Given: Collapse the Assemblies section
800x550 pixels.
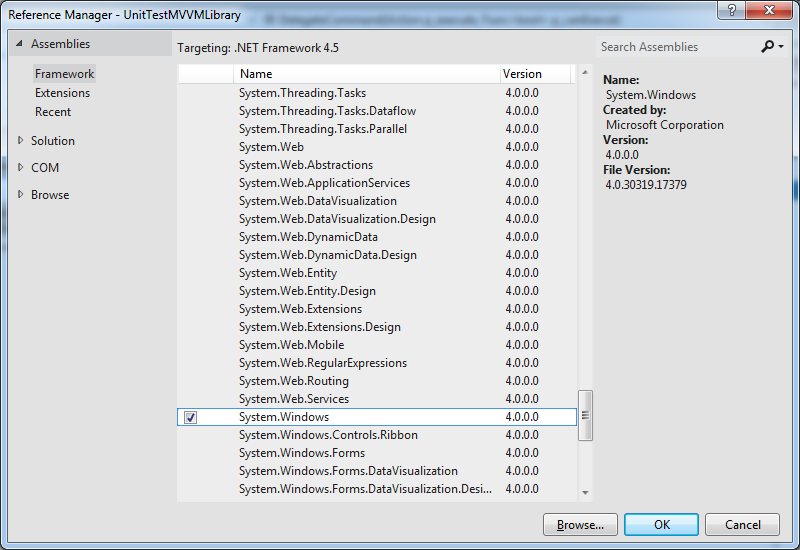Looking at the screenshot, I should (x=19, y=44).
